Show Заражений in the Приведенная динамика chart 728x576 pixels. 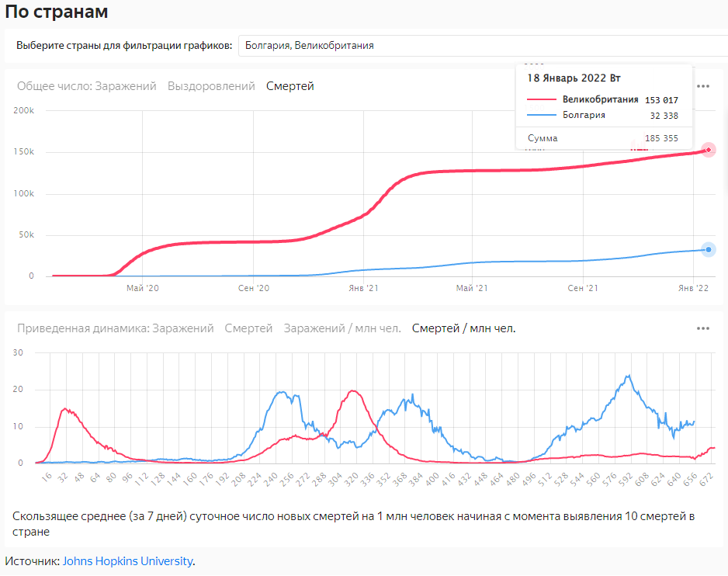[182, 328]
